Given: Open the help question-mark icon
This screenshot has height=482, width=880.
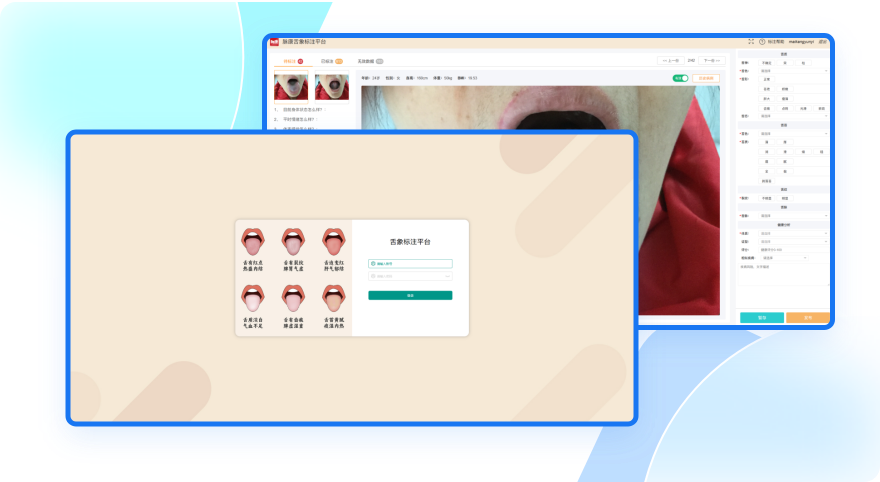Looking at the screenshot, I should 762,42.
